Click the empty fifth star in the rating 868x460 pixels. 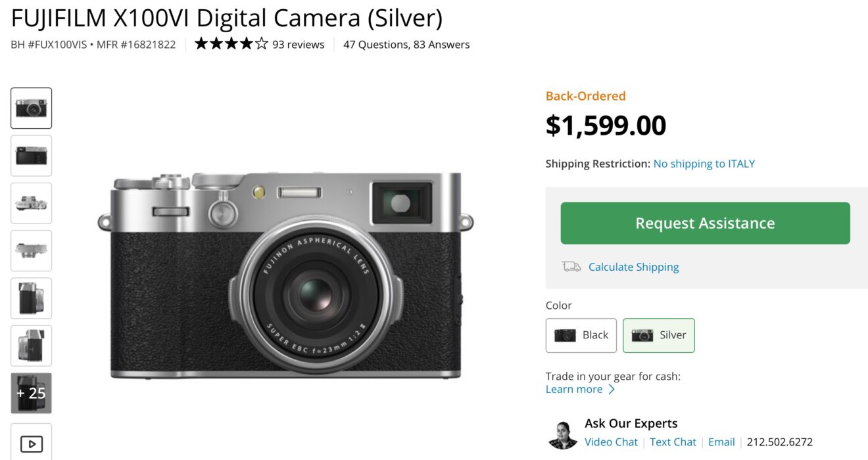(x=262, y=44)
